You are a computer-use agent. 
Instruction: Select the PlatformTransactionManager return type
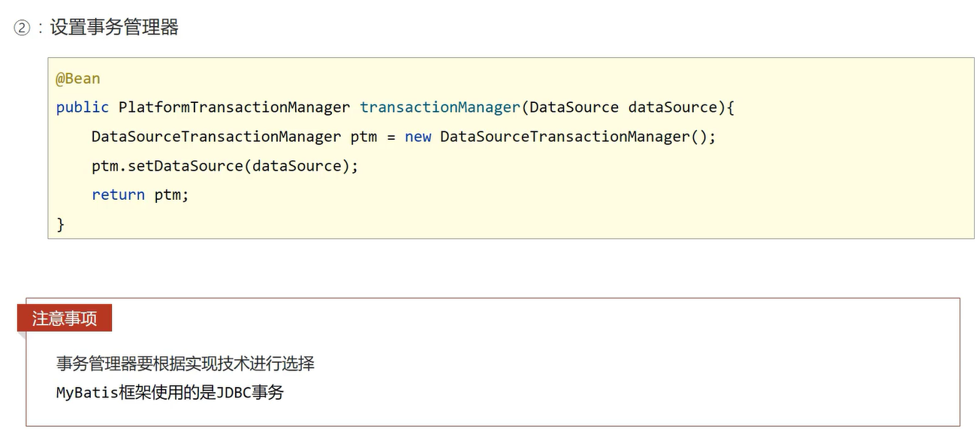(234, 107)
